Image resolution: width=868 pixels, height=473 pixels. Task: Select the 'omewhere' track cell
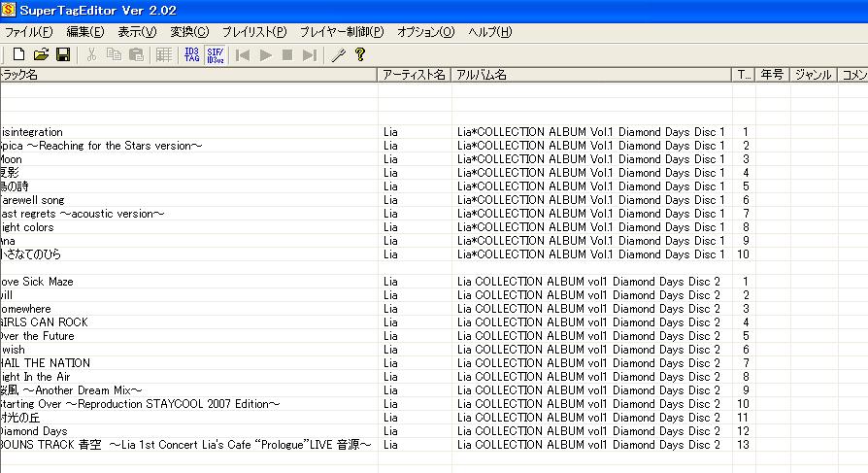click(188, 309)
